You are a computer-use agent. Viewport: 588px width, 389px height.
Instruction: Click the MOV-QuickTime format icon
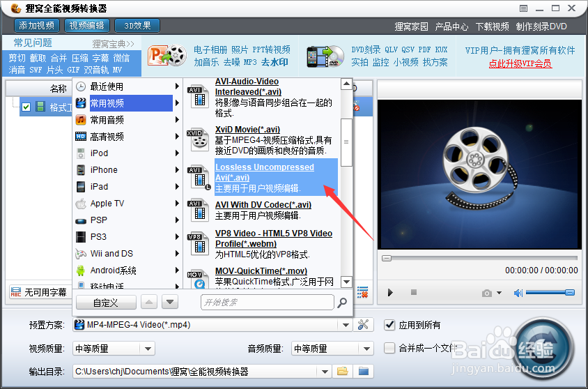tap(198, 279)
